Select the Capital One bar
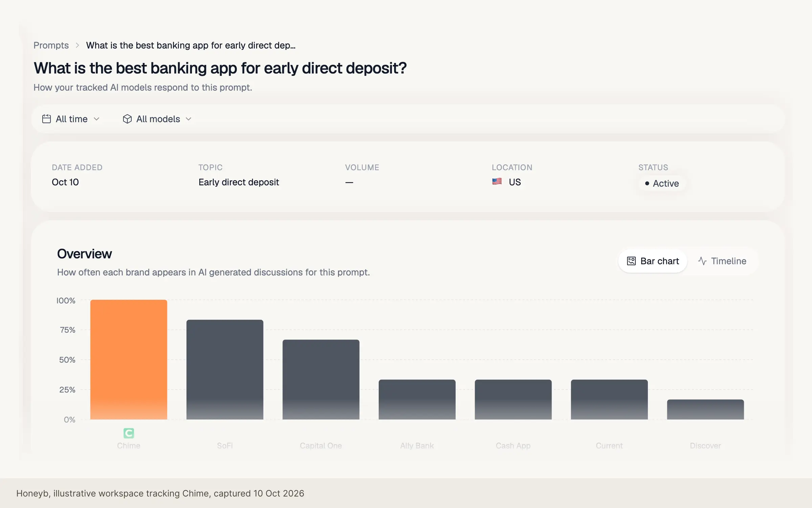Viewport: 812px width, 508px height. [x=321, y=380]
